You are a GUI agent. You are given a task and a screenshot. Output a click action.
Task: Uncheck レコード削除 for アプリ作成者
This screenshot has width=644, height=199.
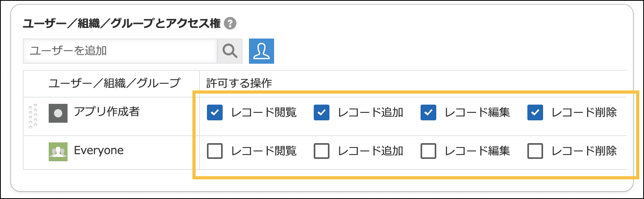point(535,112)
